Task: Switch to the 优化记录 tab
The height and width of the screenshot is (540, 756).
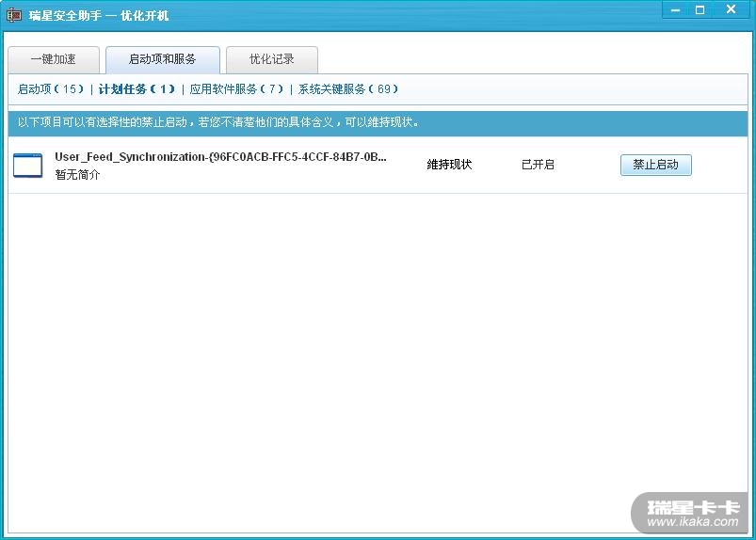Action: pos(272,59)
